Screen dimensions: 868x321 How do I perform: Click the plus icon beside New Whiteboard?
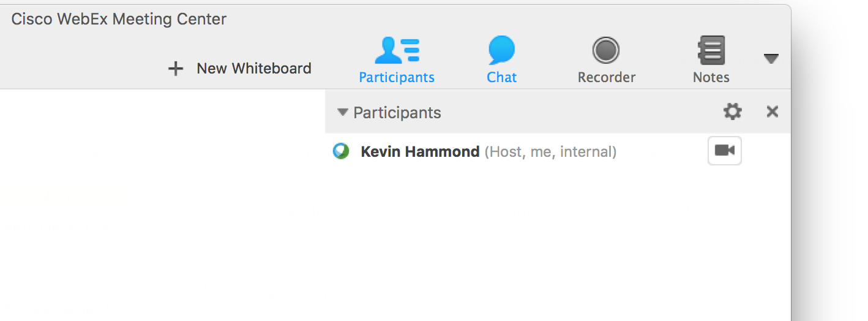176,69
